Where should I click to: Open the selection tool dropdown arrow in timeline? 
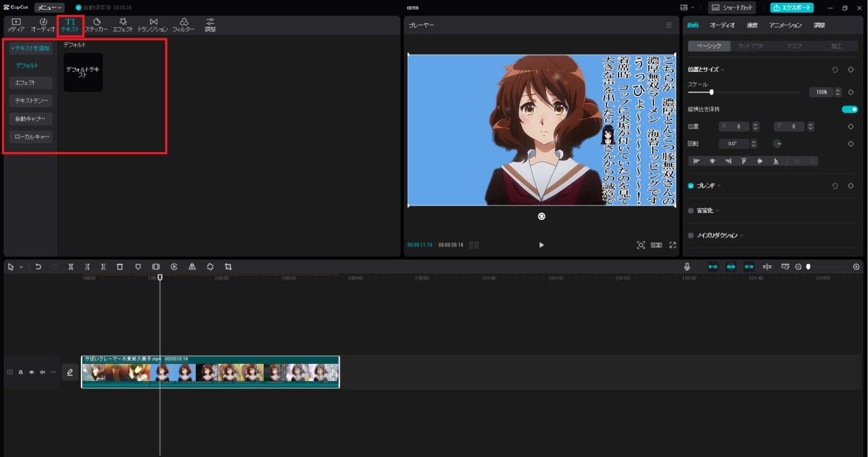point(21,267)
